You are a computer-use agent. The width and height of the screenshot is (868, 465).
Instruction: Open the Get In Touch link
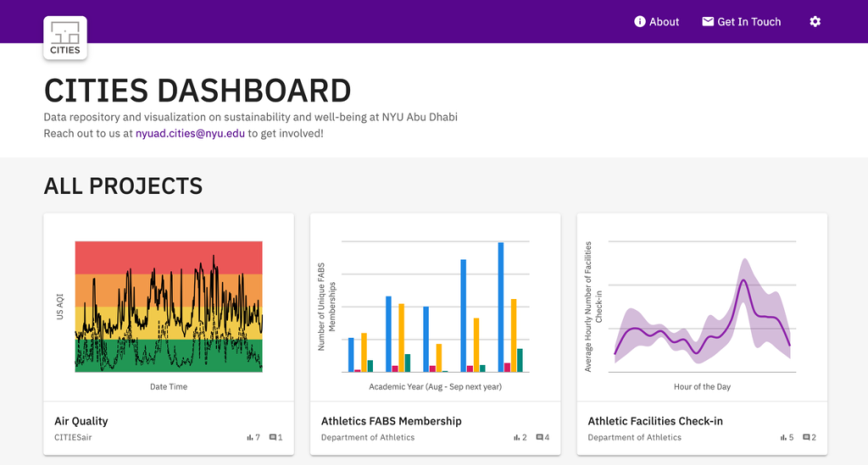(741, 21)
